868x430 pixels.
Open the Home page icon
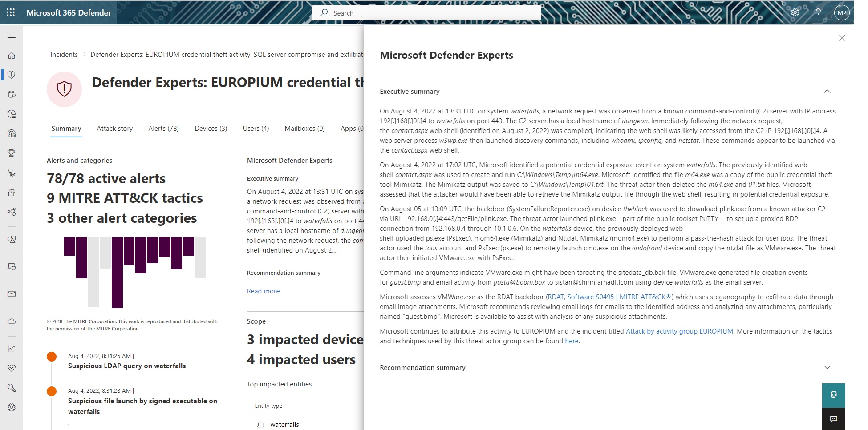click(12, 55)
